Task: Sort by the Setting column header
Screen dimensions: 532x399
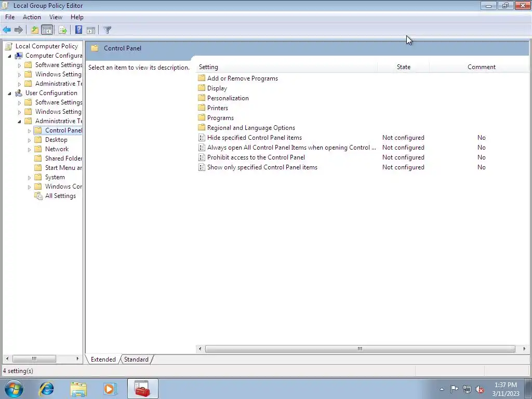Action: 287,67
